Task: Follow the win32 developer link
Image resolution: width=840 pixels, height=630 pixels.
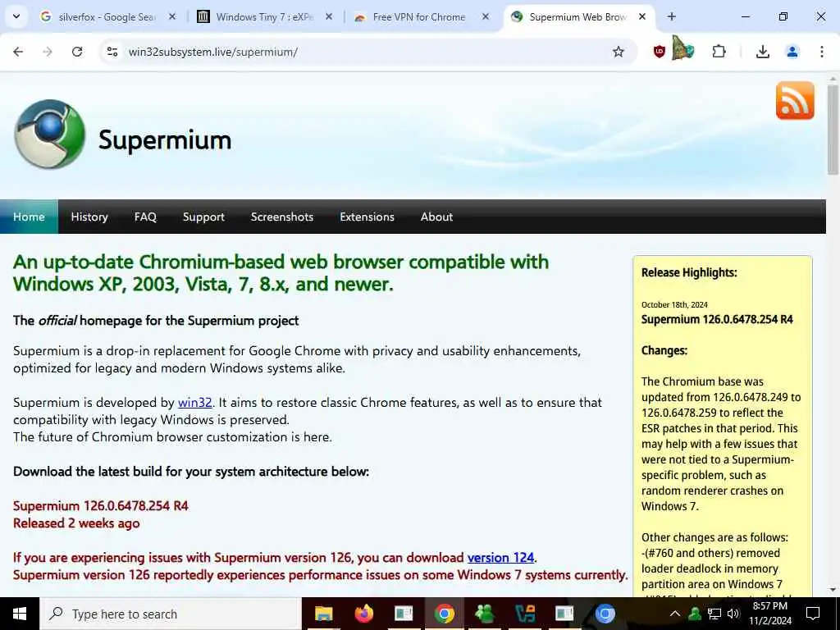Action: click(x=195, y=402)
